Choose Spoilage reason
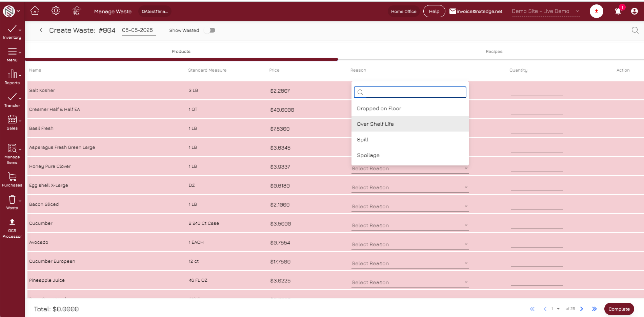 tap(410, 155)
